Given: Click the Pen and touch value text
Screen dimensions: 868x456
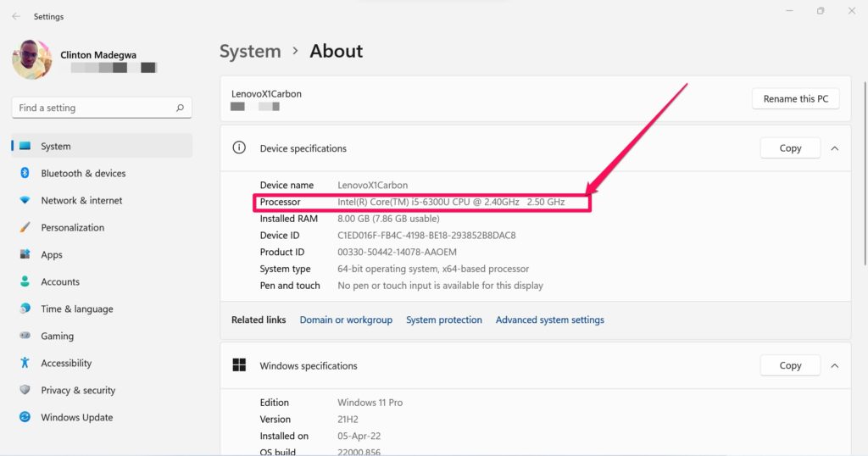Looking at the screenshot, I should tap(440, 286).
